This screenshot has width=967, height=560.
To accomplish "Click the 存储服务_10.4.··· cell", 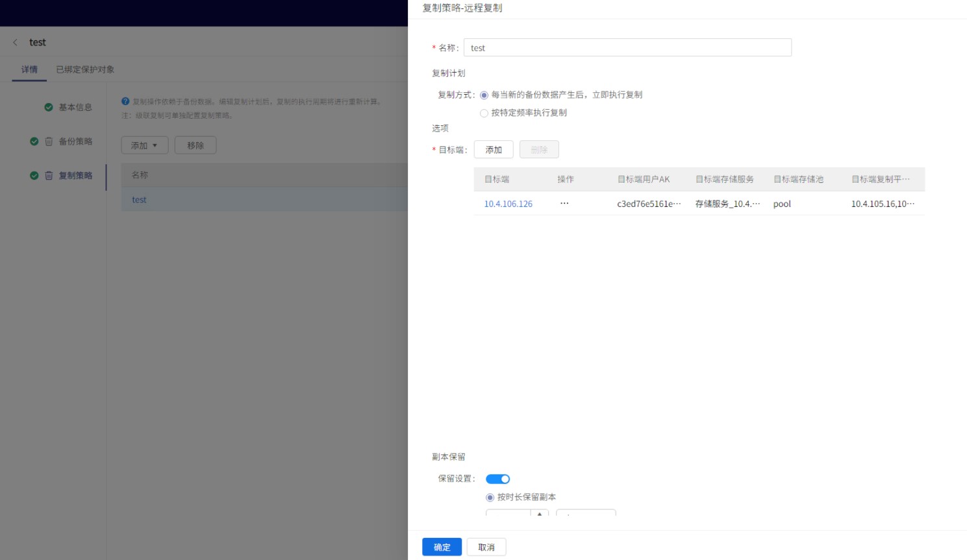I will 727,204.
